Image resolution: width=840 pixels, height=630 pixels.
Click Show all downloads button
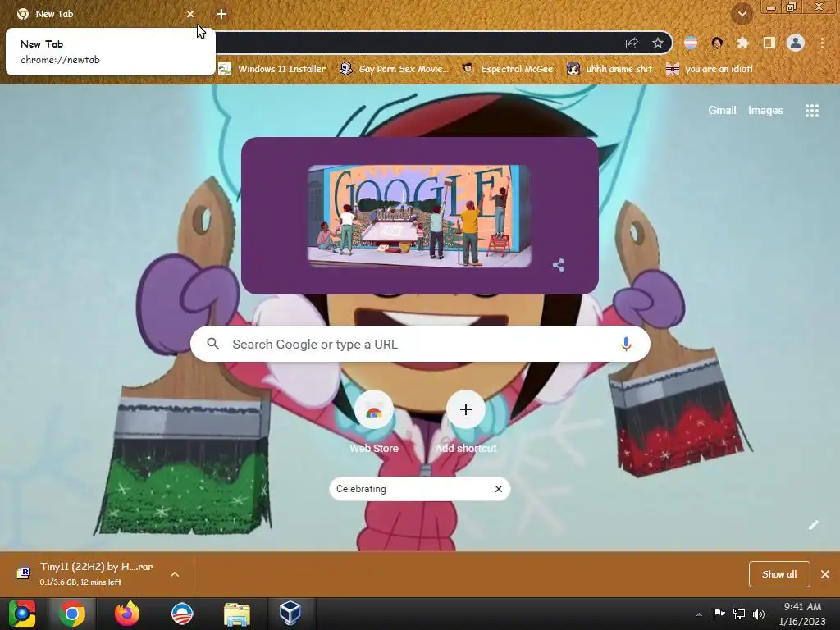(x=779, y=574)
